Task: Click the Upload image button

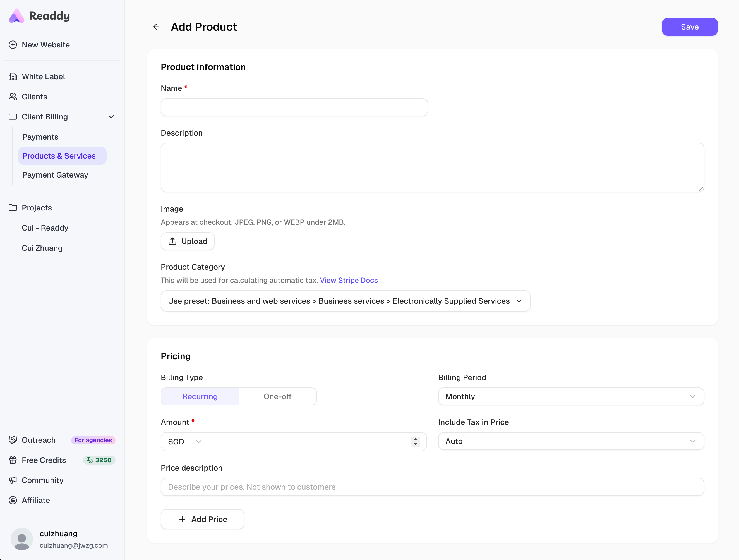Action: [x=188, y=241]
